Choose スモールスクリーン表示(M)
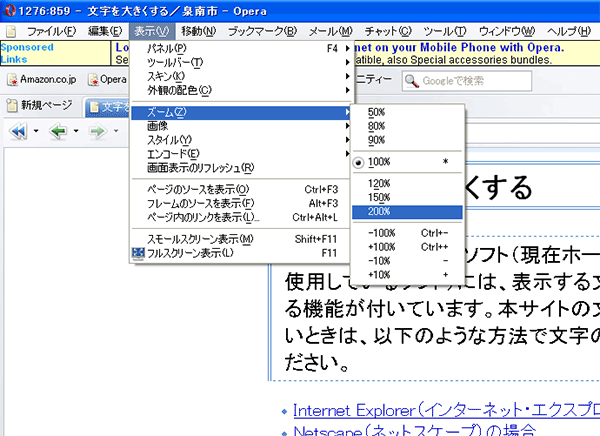 [x=240, y=239]
